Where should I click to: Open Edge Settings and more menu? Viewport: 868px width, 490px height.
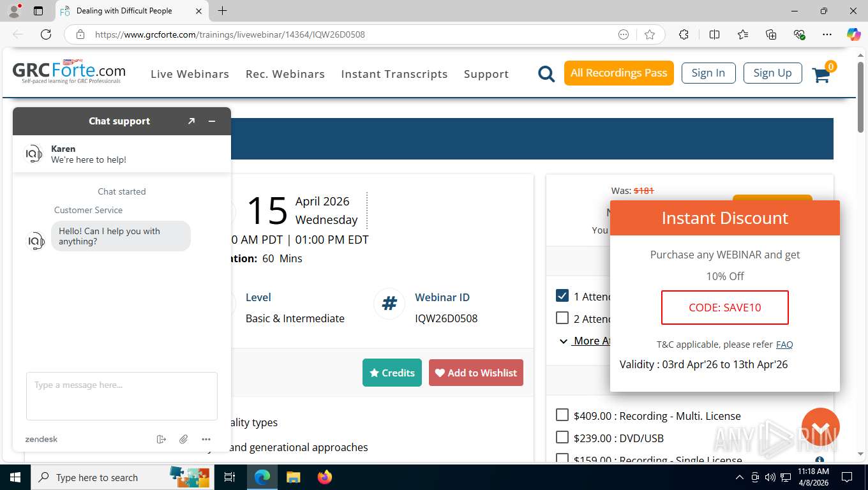[827, 34]
